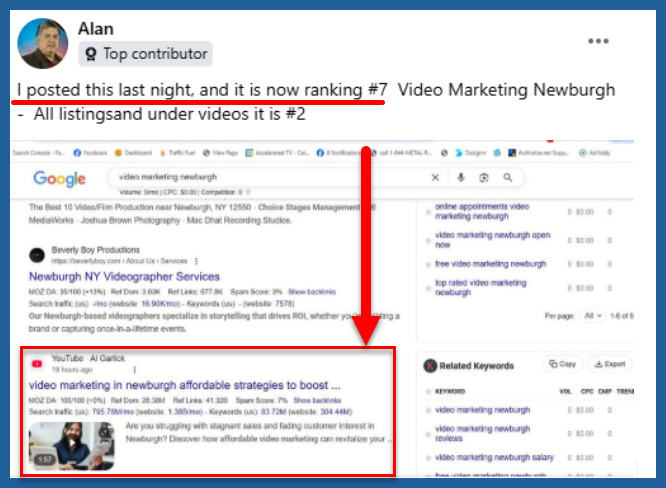
Task: Open the post's three-dots options menu
Action: (x=598, y=41)
